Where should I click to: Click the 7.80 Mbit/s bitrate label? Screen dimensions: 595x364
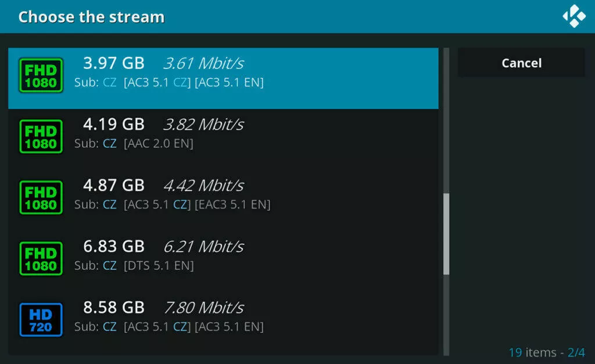pos(204,308)
